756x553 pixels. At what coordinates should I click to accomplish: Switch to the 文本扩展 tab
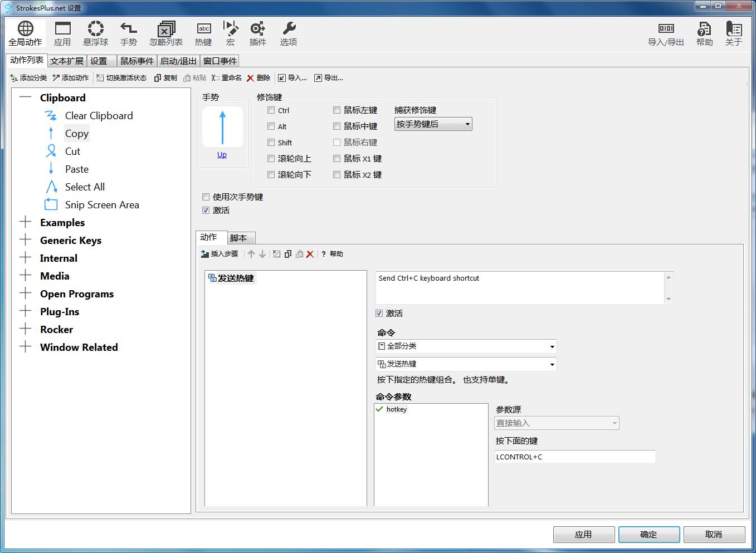[66, 61]
